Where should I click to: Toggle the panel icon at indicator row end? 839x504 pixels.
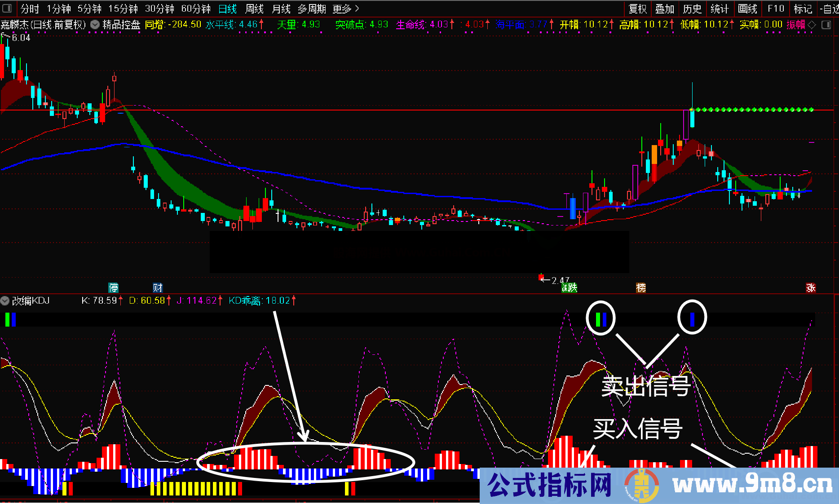pos(826,25)
